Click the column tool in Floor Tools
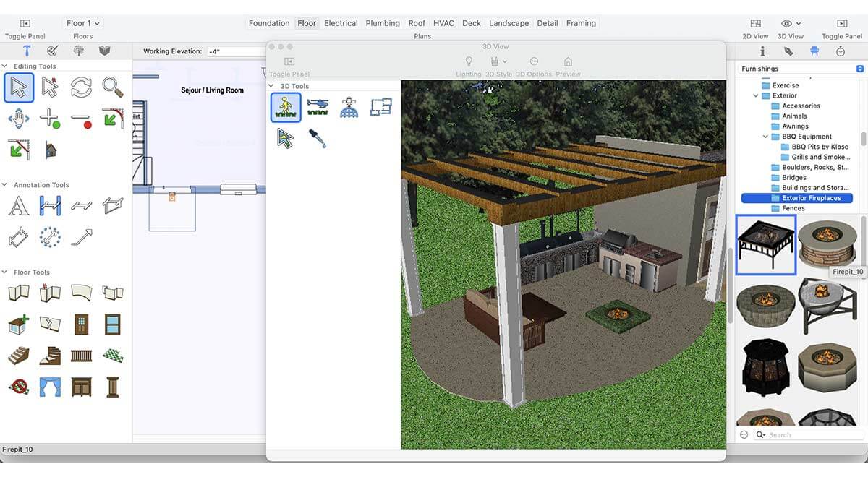This screenshot has height=477, width=868. (x=112, y=386)
